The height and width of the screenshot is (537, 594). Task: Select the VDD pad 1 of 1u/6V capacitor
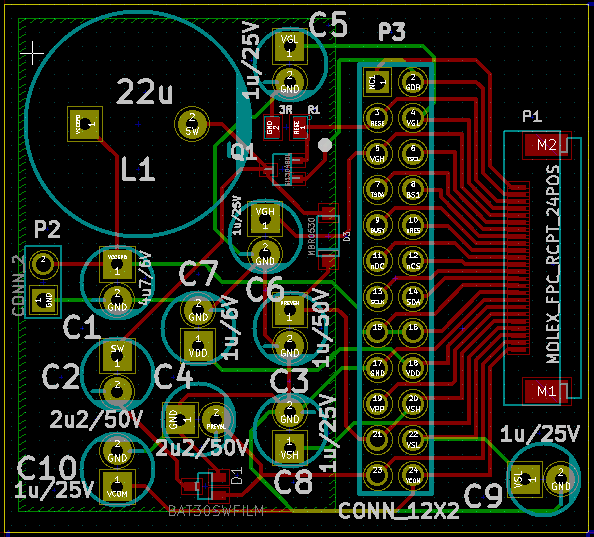pos(198,346)
